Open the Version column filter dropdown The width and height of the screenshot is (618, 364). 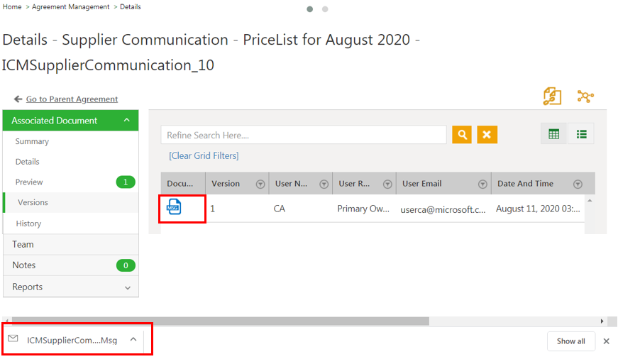(260, 184)
